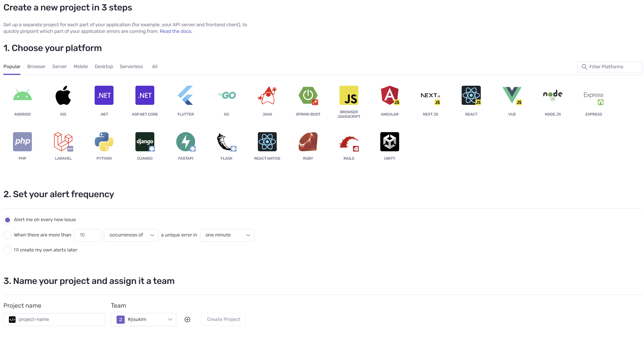Click the add team plus icon
This screenshot has width=644, height=350.
pos(187,319)
